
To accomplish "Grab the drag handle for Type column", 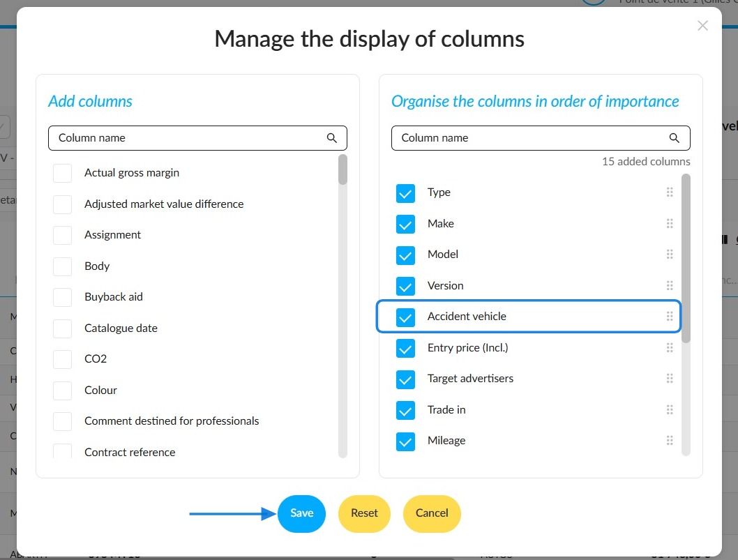I will tap(669, 192).
